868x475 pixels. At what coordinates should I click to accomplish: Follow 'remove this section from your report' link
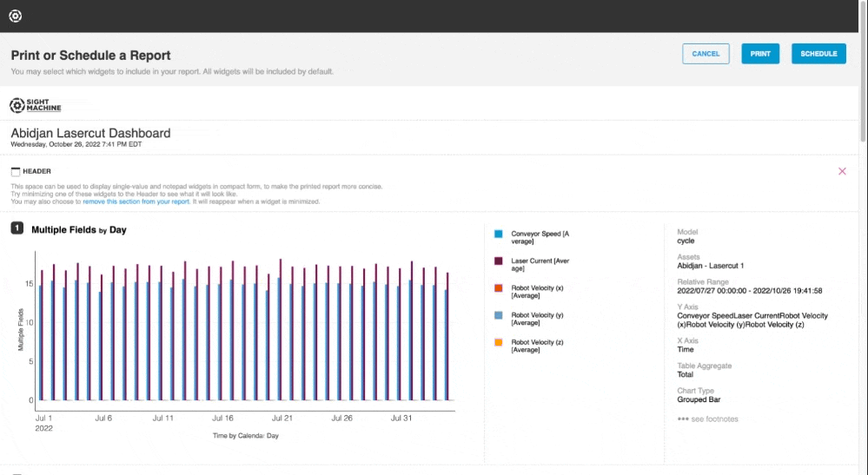136,201
